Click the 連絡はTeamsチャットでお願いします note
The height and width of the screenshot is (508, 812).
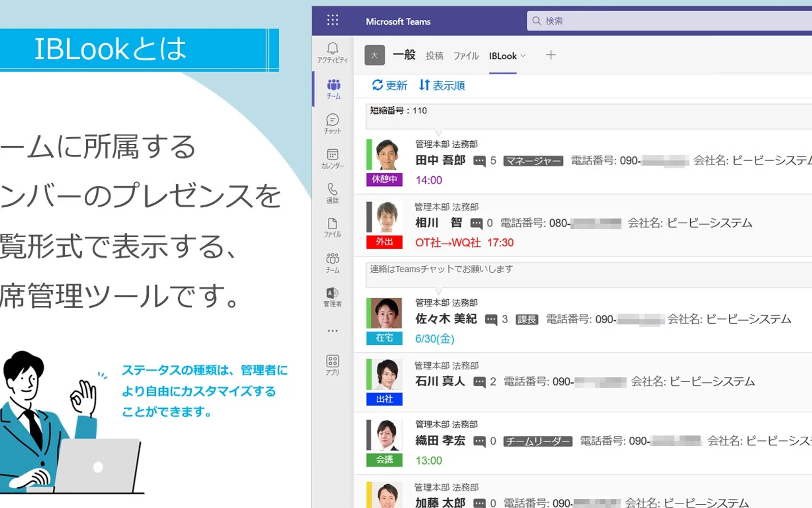pyautogui.click(x=589, y=275)
